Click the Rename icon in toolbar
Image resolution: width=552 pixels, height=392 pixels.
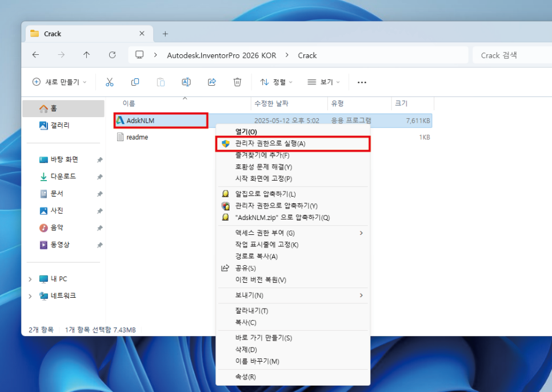click(186, 82)
